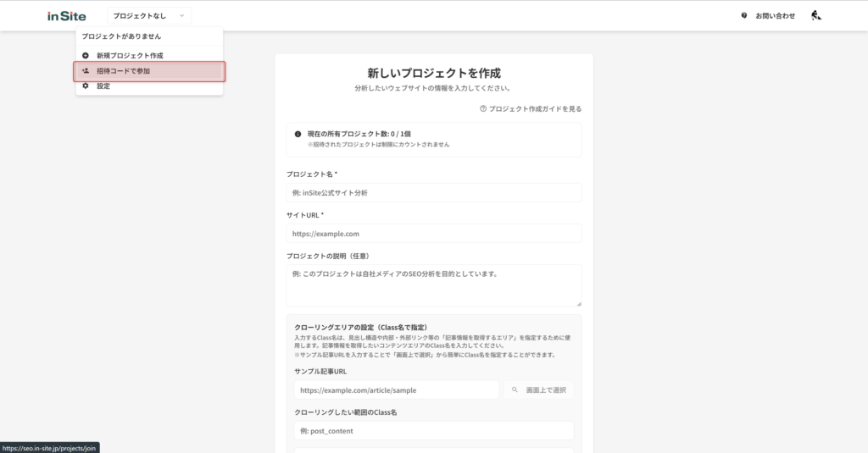This screenshot has width=868, height=453.
Task: Click the chevron arrow in project selector
Action: (x=181, y=15)
